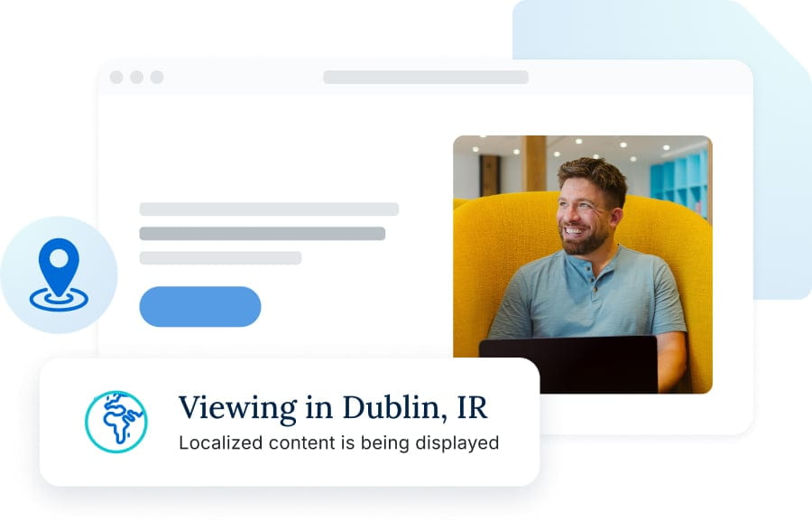The image size is (812, 530).
Task: Click 'Localized content is being displayed' link
Action: pyautogui.click(x=339, y=443)
